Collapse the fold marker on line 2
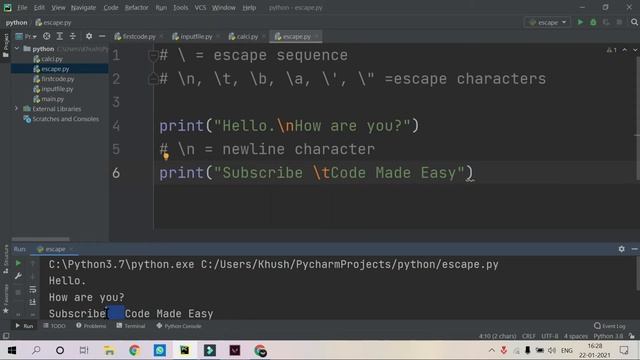This screenshot has width=640, height=360. tap(153, 78)
